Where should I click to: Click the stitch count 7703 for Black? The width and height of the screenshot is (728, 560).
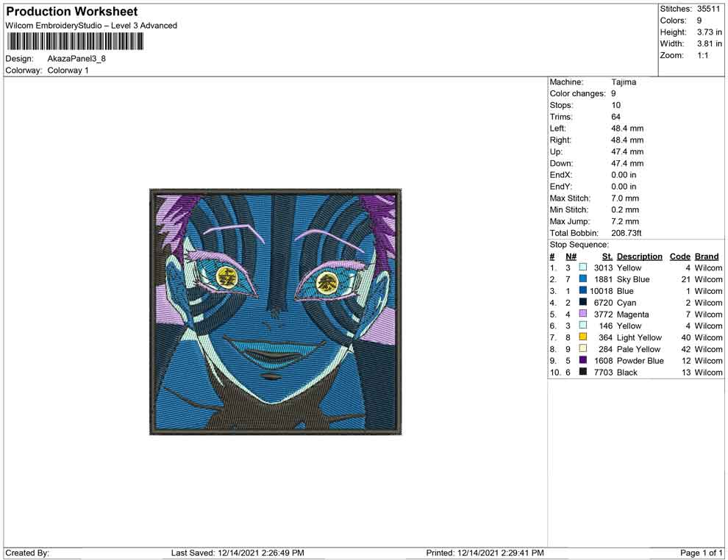pos(604,372)
